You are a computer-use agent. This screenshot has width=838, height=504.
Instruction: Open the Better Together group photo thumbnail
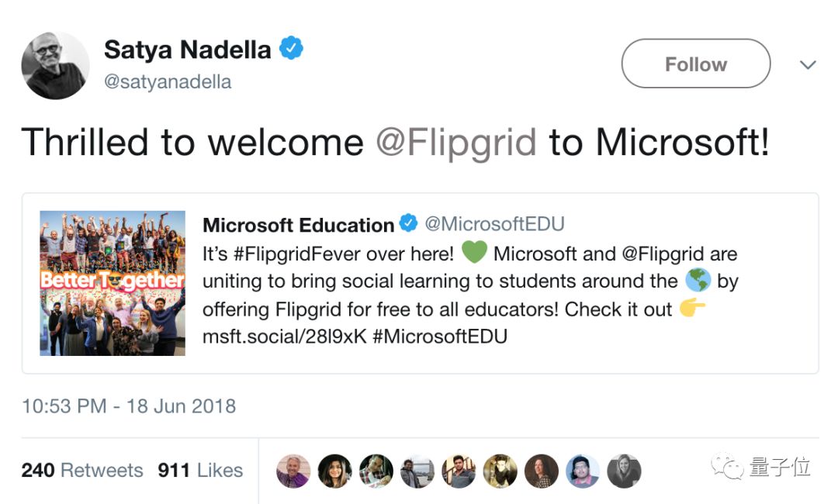pos(113,284)
